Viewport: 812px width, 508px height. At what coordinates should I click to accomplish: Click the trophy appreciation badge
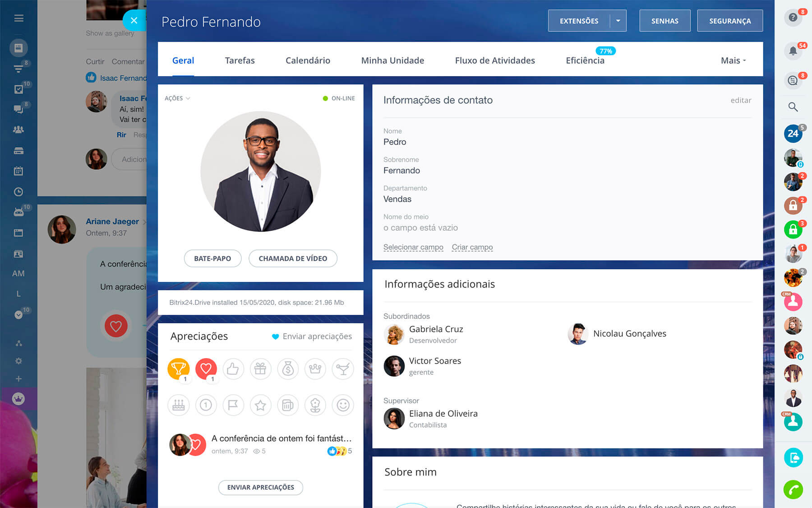point(178,369)
